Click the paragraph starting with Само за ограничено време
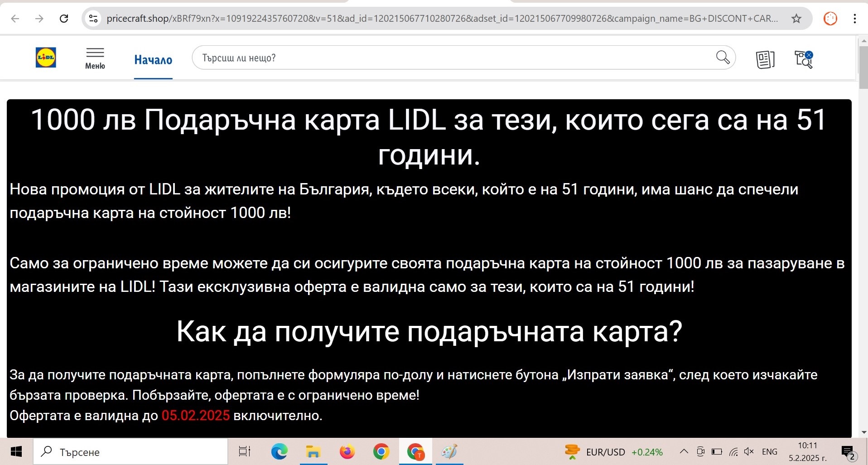868x465 pixels. tap(427, 275)
